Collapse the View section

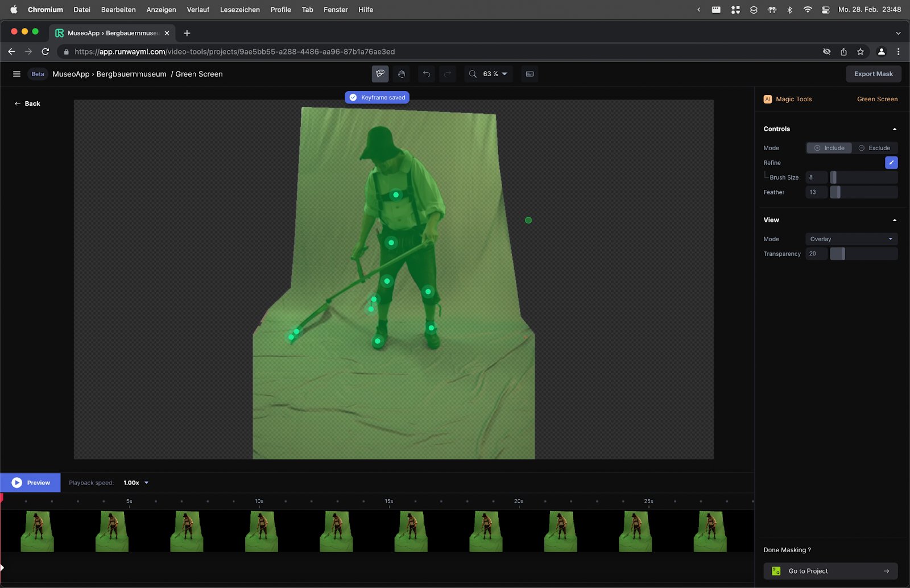895,220
